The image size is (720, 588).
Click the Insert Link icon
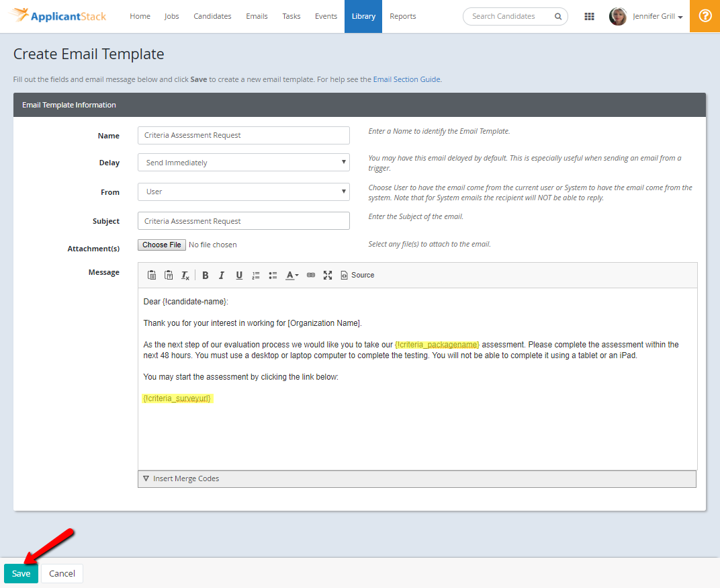[x=310, y=275]
